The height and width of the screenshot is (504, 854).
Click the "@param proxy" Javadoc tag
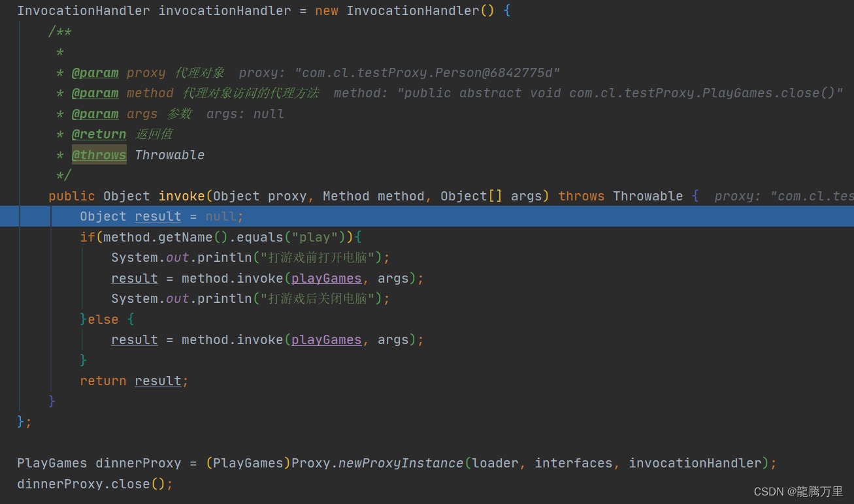(x=119, y=72)
